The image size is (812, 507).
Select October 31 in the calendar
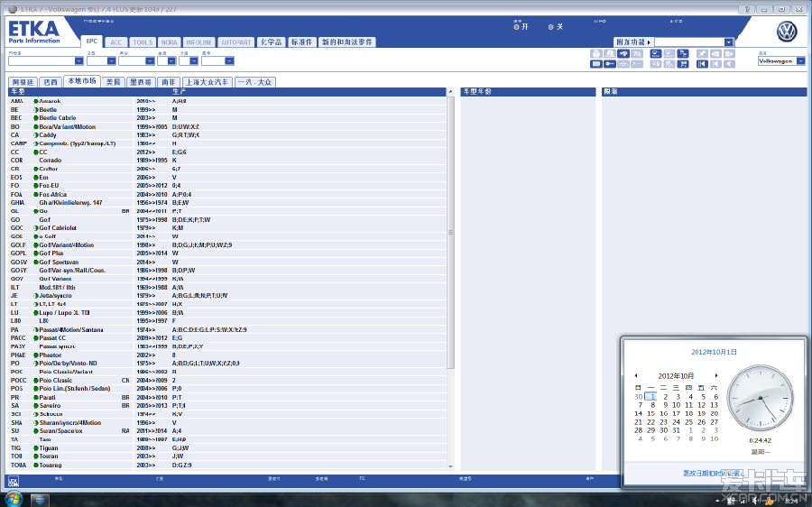[x=677, y=429]
